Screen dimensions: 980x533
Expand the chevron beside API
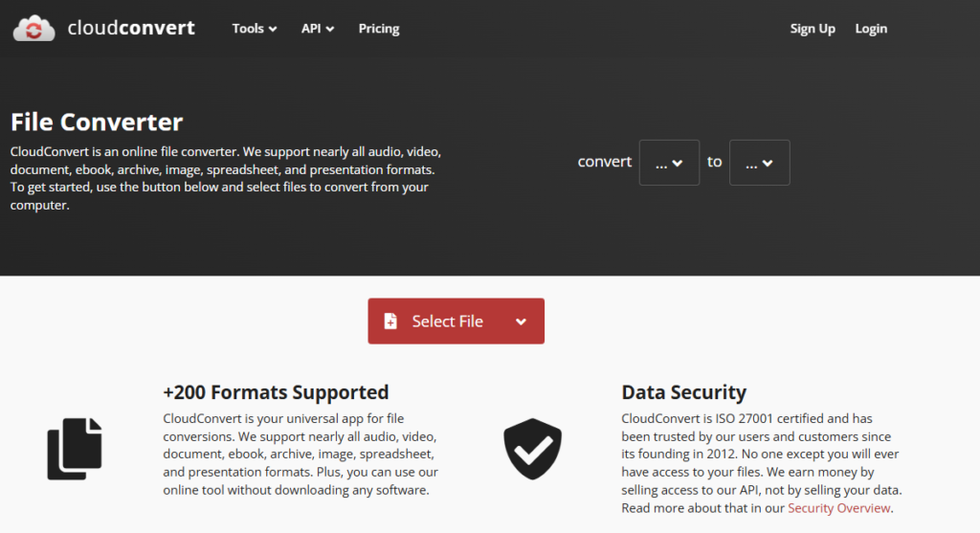[x=330, y=30]
